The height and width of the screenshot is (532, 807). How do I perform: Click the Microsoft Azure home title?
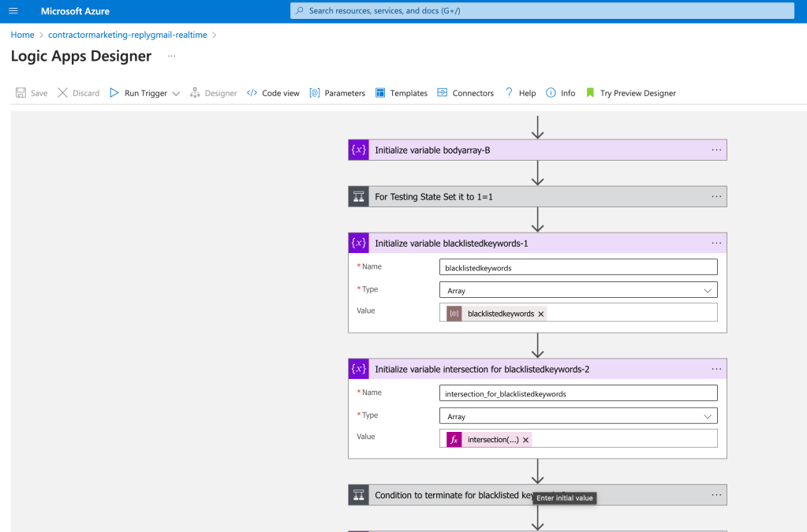(75, 11)
